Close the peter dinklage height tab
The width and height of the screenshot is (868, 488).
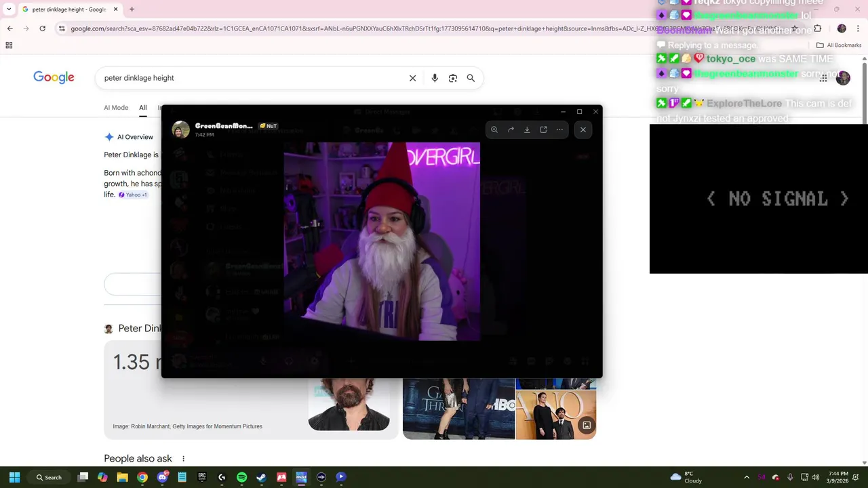click(116, 9)
